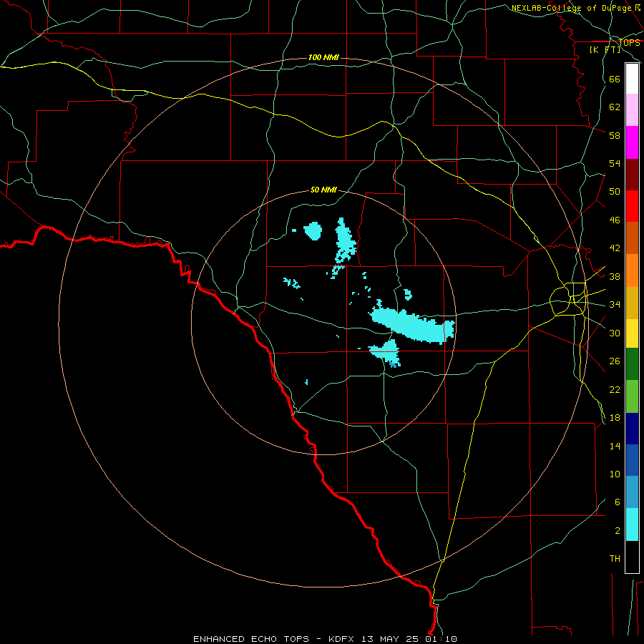Click the 'KDFX' radar site identifier
The height and width of the screenshot is (644, 644).
coord(341,639)
